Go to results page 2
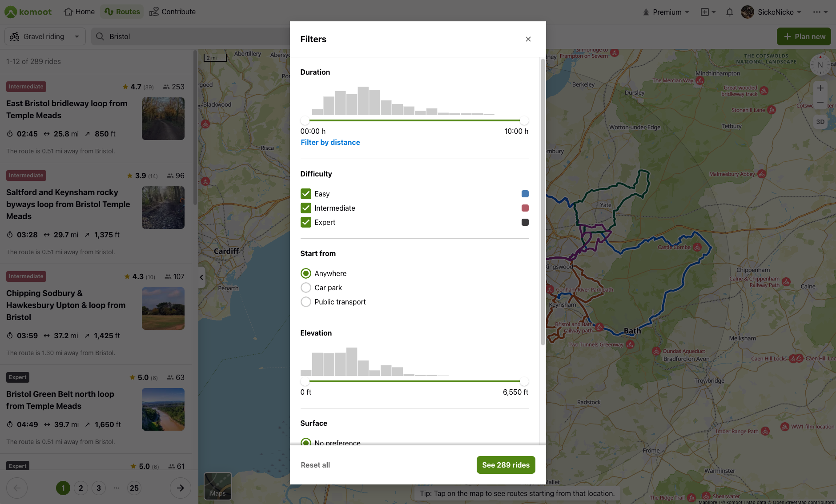This screenshot has width=836, height=504. pyautogui.click(x=81, y=488)
